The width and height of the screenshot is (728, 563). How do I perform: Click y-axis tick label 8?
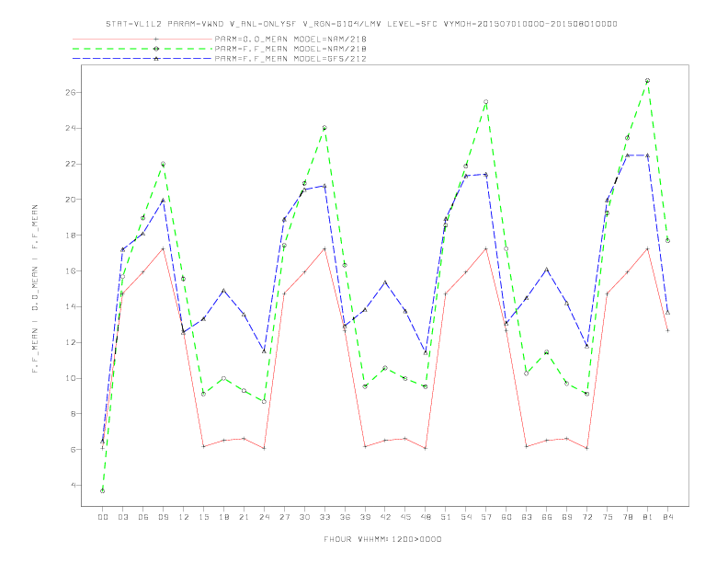73,414
